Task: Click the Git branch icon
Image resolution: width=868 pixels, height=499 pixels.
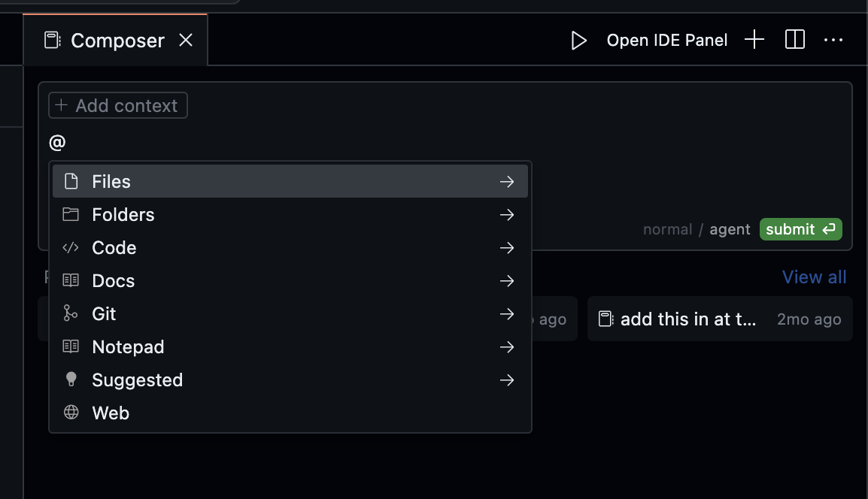Action: pos(71,313)
